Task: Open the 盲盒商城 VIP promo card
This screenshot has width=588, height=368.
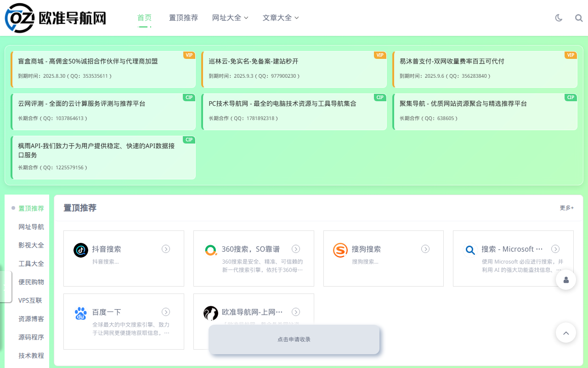Action: point(103,69)
